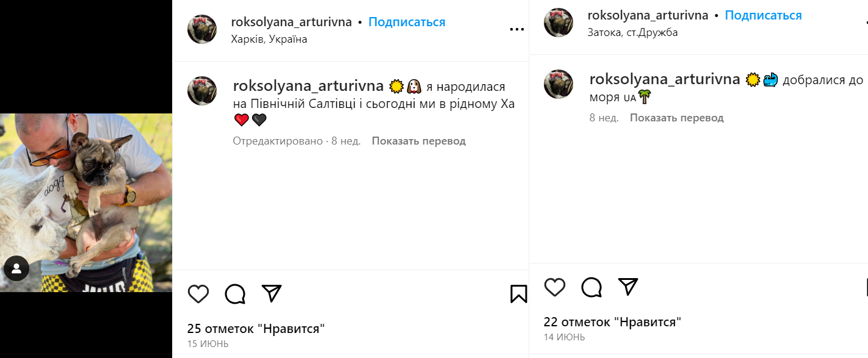Share the Zatoka sea post via paper plane
Image resolution: width=868 pixels, height=358 pixels.
[x=628, y=286]
